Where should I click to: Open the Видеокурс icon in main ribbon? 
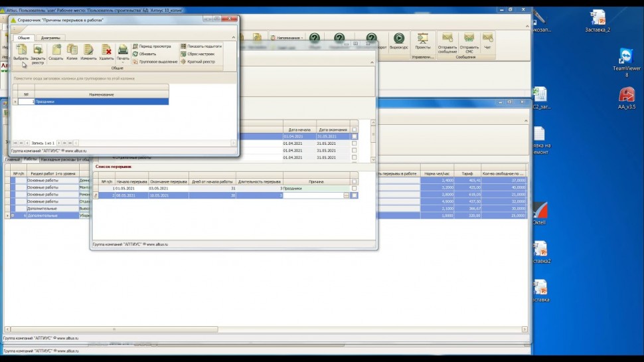pos(399,41)
